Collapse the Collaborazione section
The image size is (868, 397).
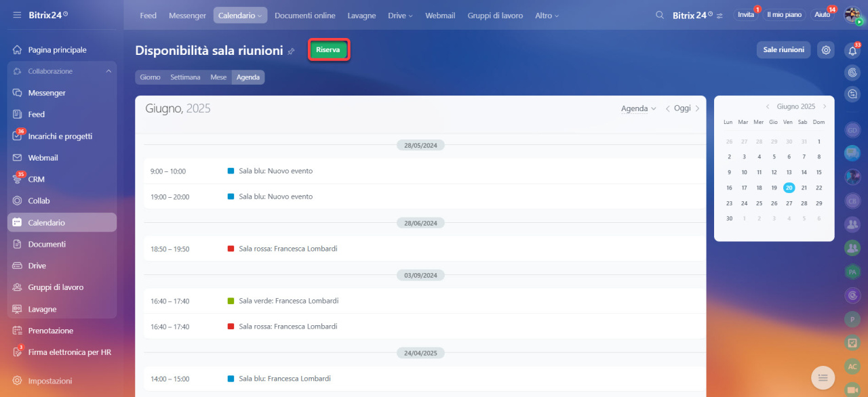(x=108, y=71)
